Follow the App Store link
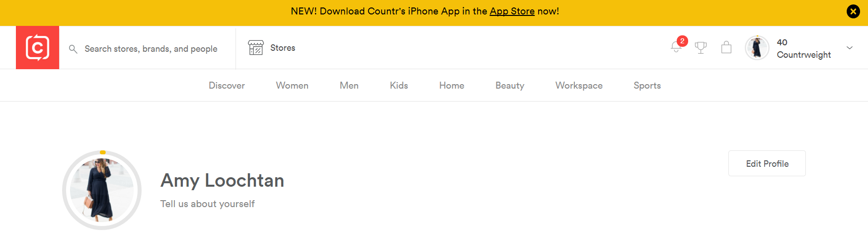Viewport: 868px width, 236px height. (512, 11)
